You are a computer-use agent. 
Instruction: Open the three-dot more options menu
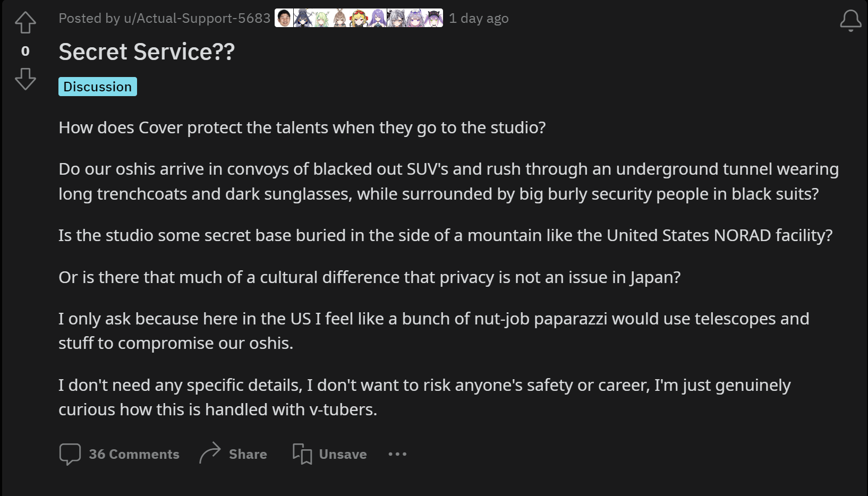click(x=397, y=454)
